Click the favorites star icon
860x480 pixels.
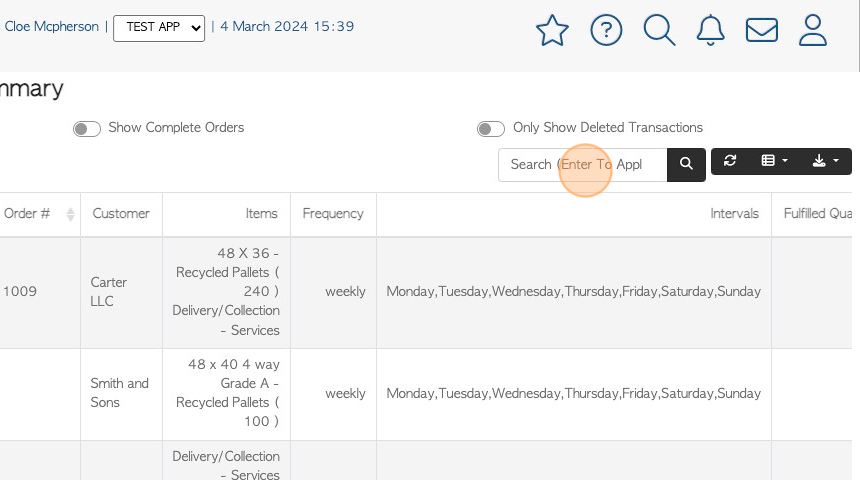[x=552, y=30]
